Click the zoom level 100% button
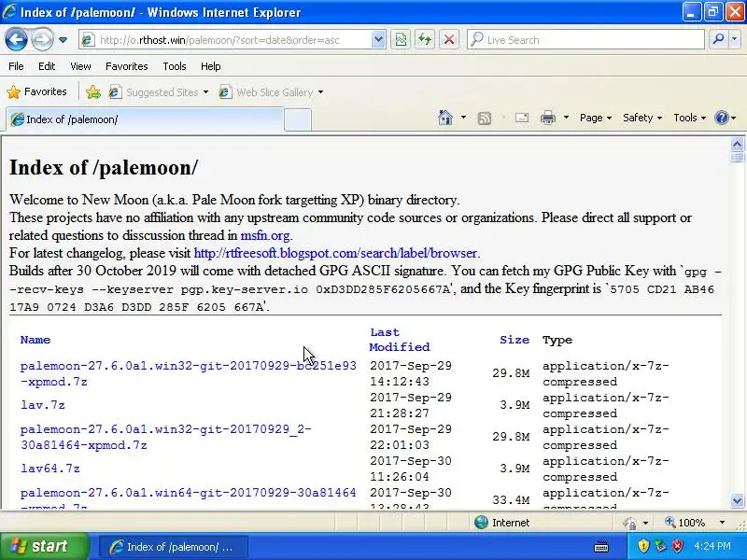Image resolution: width=747 pixels, height=560 pixels. pyautogui.click(x=684, y=523)
